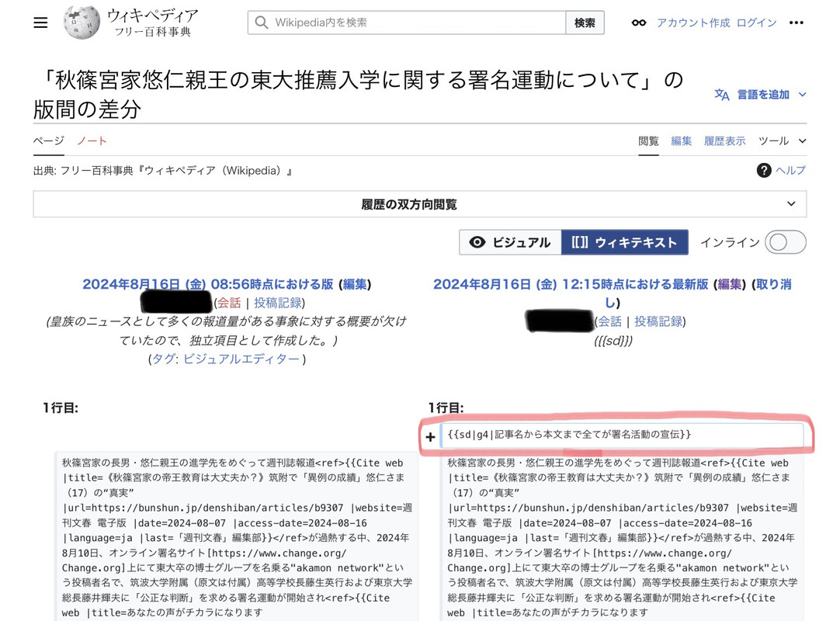Click added line {{sd|g4|記事名から...}}
Image resolution: width=840 pixels, height=621 pixels.
coord(621,435)
